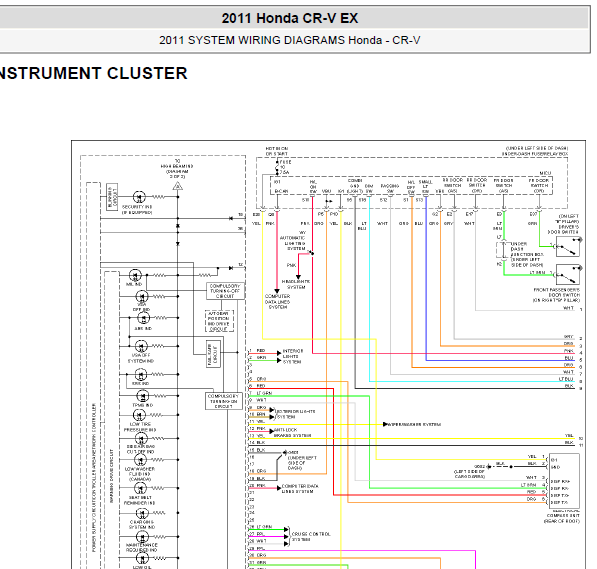Click the LT GRN wire label at pin 26
This screenshot has height=569, width=597.
click(x=265, y=527)
